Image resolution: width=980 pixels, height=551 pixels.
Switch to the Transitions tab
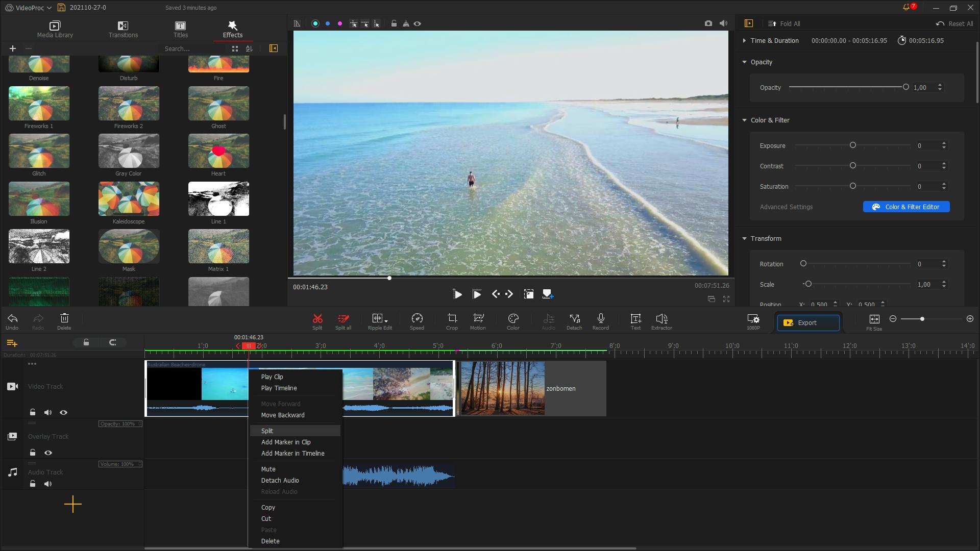(x=123, y=29)
